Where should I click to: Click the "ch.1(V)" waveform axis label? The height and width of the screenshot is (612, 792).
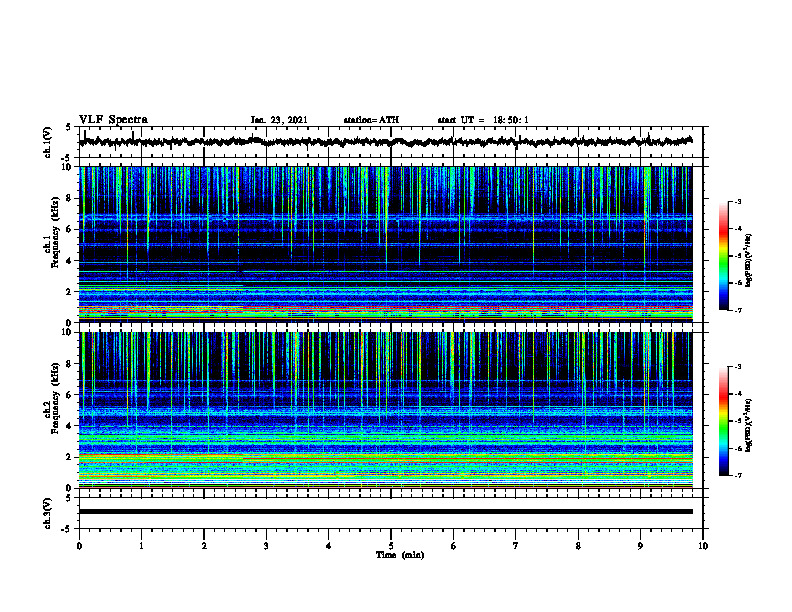tap(48, 142)
